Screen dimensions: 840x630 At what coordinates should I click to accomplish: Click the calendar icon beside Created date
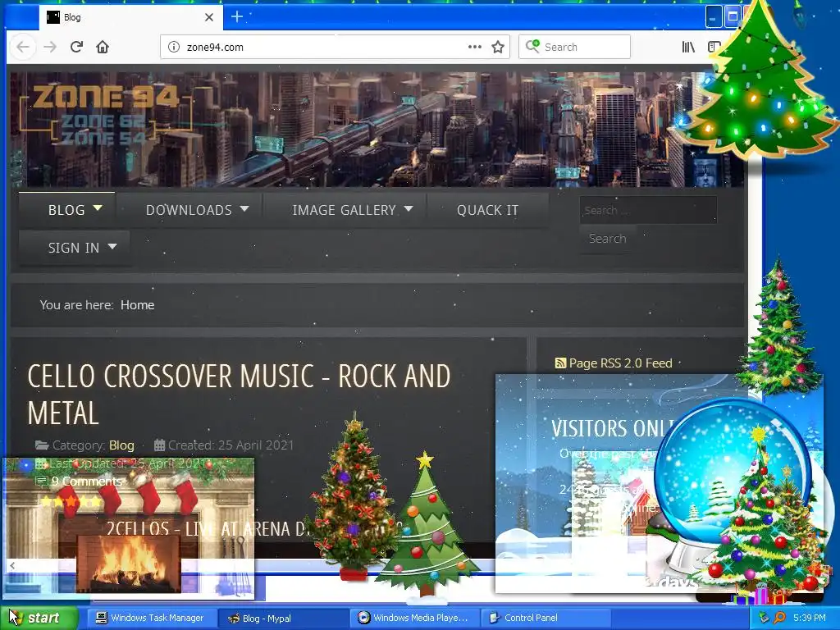pyautogui.click(x=159, y=445)
